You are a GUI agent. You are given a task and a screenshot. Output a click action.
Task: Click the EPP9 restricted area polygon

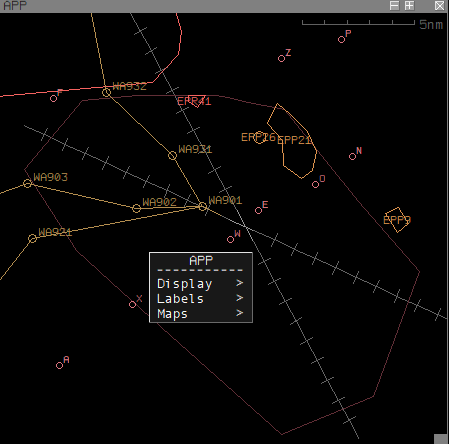coord(397,220)
